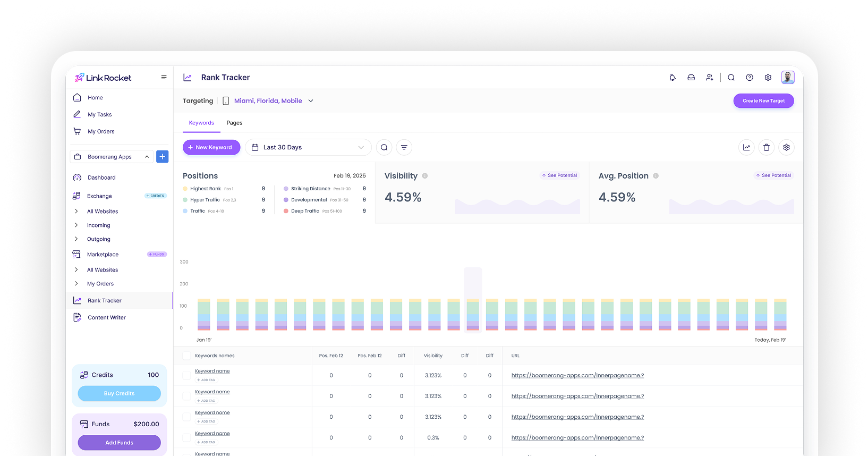Viewport: 868px width, 456px height.
Task: Open the Last 30 Days date dropdown
Action: (x=308, y=148)
